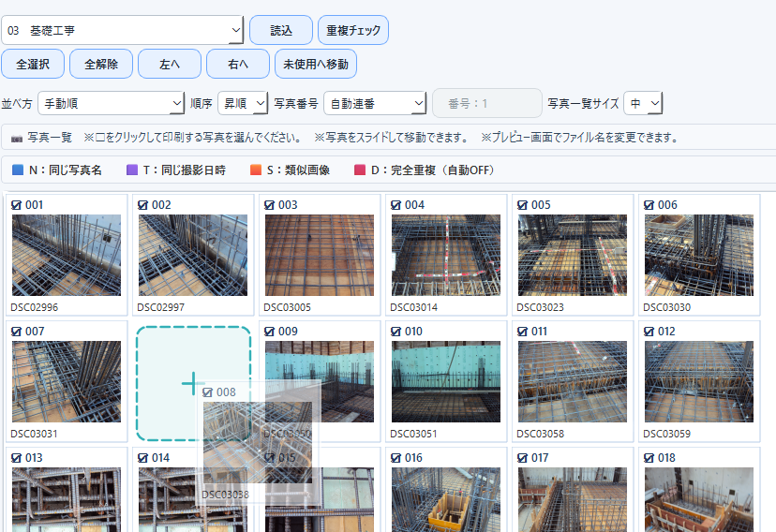Toggle checkbox for photo 011
The width and height of the screenshot is (776, 532).
(x=522, y=332)
